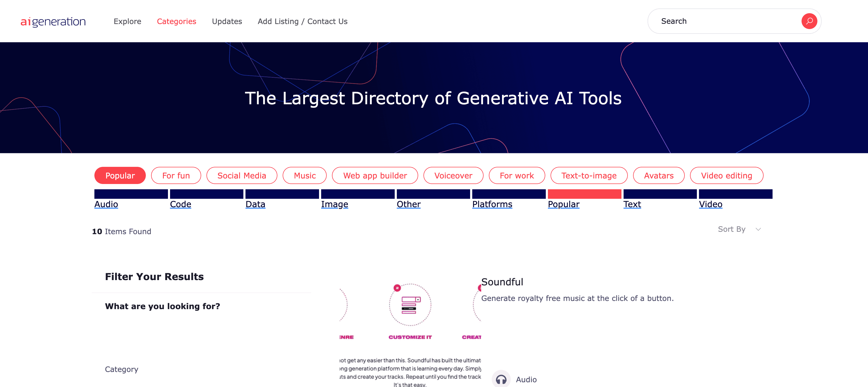Click the Audio tag on Soundful card
868x387 pixels.
pos(526,380)
